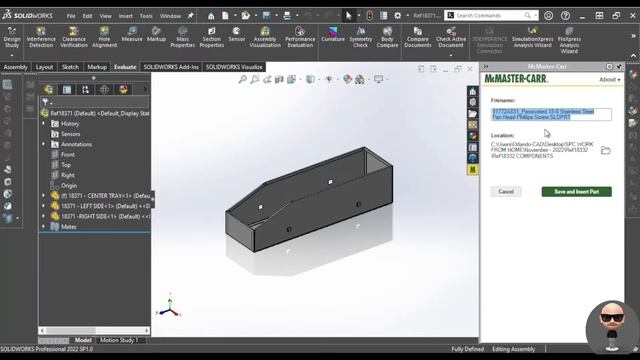Switch to the Sketch tab
This screenshot has height=360, width=640.
[70, 67]
